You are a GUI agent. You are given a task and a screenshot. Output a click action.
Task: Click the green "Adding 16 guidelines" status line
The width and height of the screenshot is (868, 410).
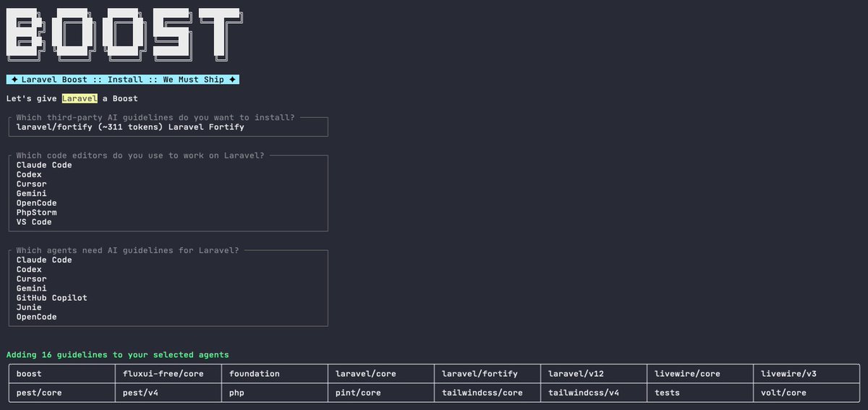[118, 355]
